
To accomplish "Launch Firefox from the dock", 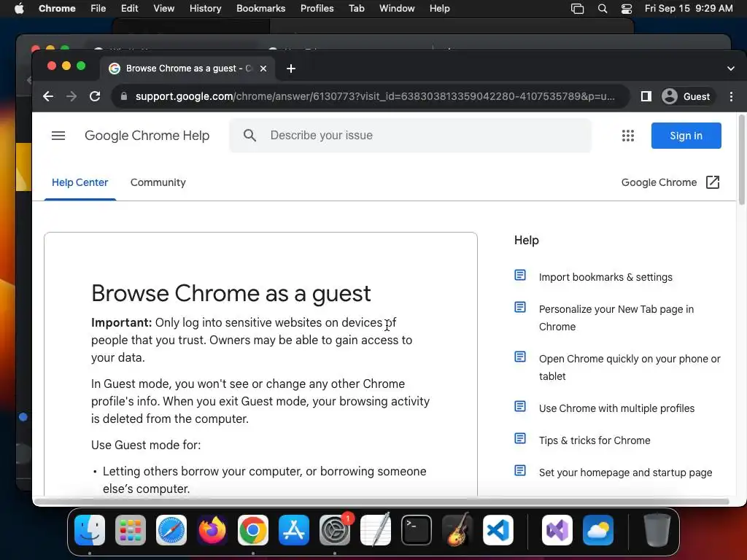I will coord(212,530).
